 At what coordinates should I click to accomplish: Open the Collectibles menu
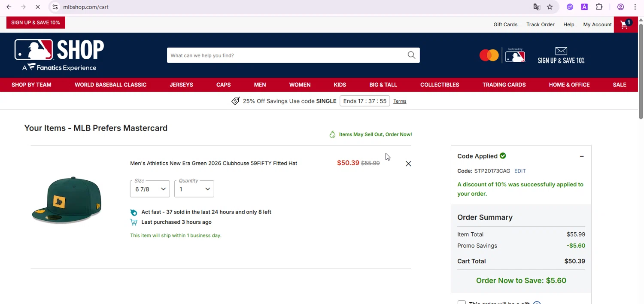tap(440, 85)
